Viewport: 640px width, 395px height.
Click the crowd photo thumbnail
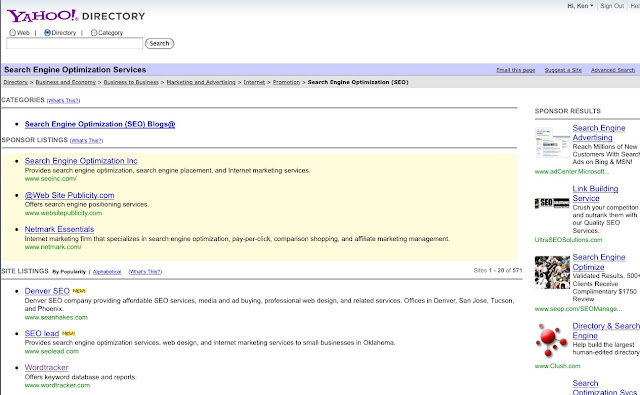coord(552,273)
